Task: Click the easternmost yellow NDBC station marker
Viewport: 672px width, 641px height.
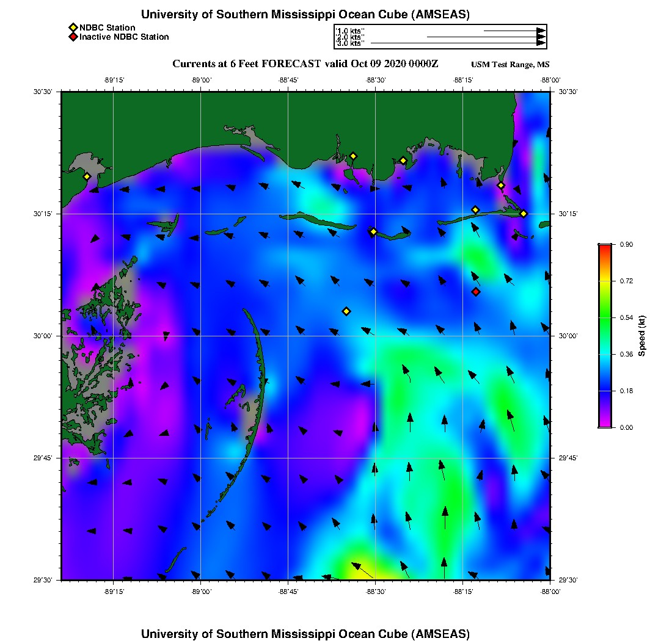Action: 524,214
